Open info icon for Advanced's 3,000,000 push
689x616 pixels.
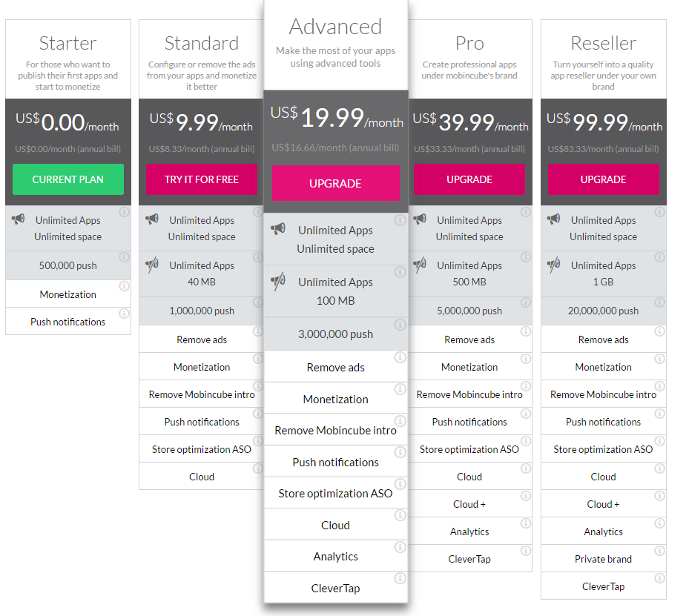(400, 325)
